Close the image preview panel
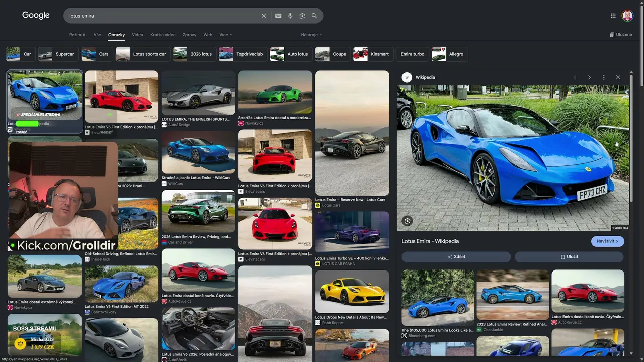Viewport: 644px width, 362px height. click(618, 77)
